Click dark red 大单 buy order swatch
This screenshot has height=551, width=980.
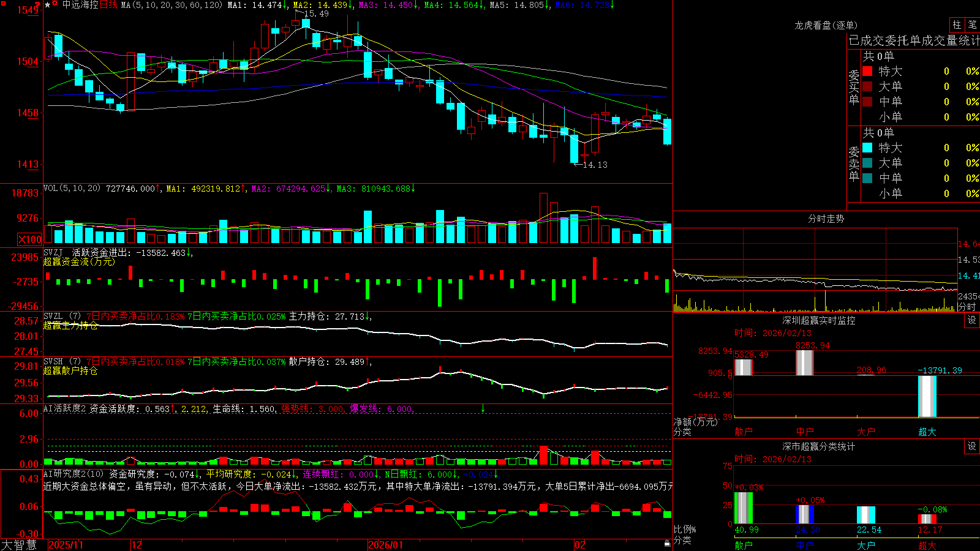tap(867, 86)
